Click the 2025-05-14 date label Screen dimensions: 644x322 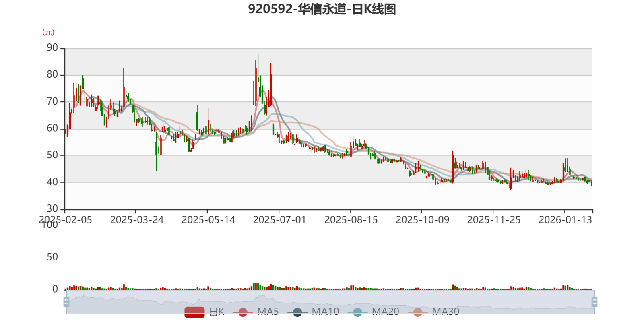208,220
